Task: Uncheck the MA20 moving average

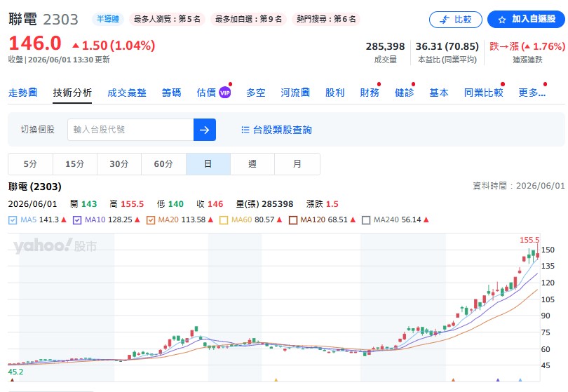Action: (x=151, y=220)
